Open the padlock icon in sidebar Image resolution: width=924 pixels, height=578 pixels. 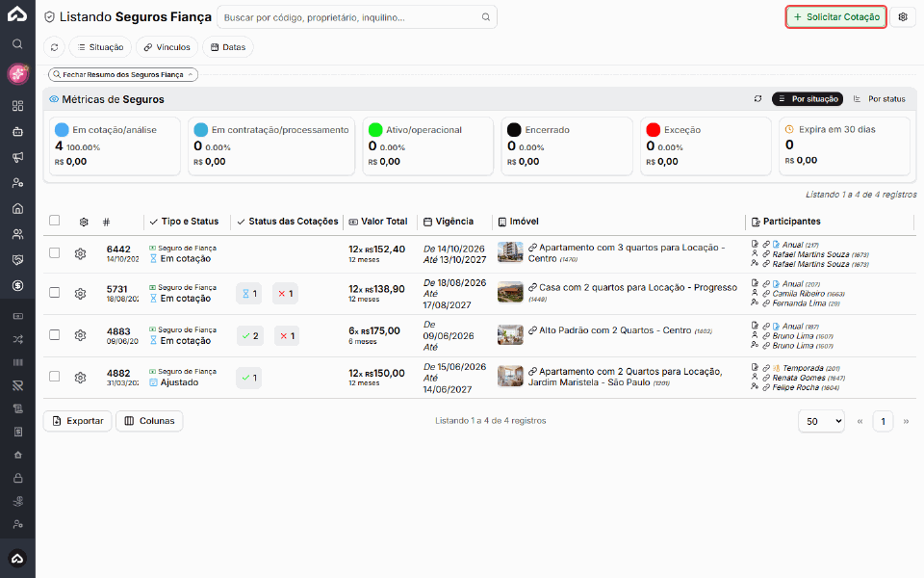click(17, 478)
